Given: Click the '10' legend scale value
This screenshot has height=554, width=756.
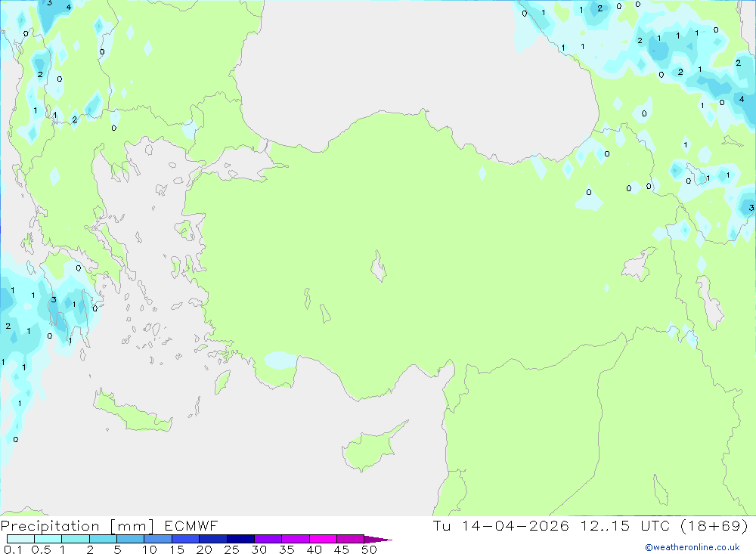Looking at the screenshot, I should click(x=150, y=549).
